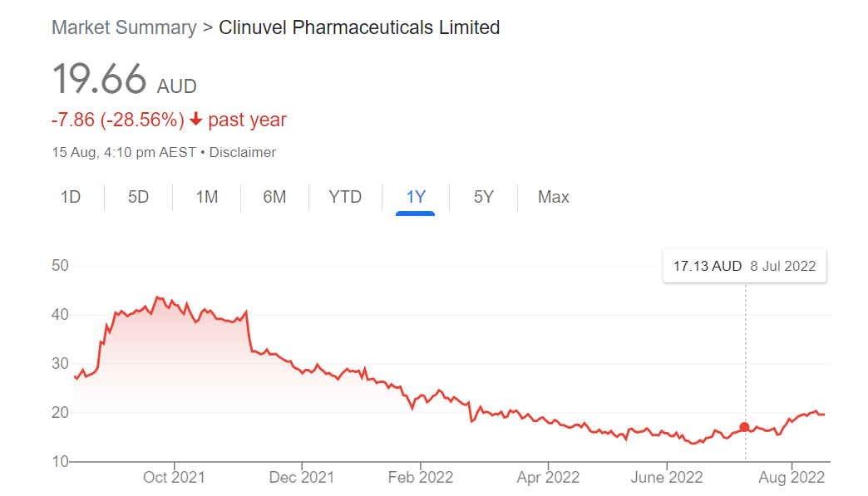Click the 50 label on the price axis
The width and height of the screenshot is (868, 496).
tap(59, 266)
